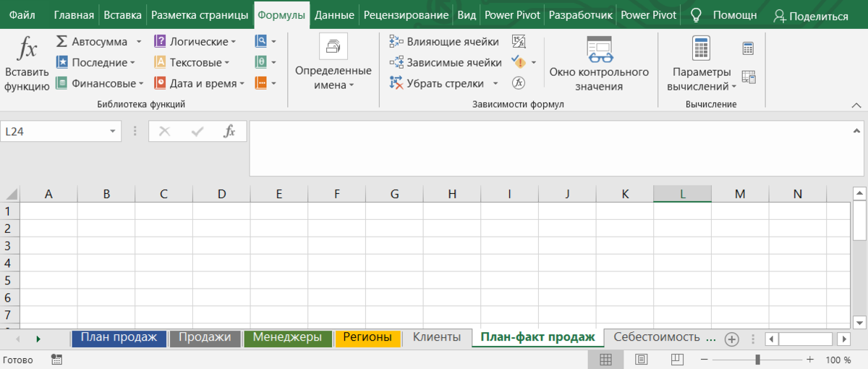Open the Разработчик ribbon tab
This screenshot has width=868, height=369.
click(581, 14)
